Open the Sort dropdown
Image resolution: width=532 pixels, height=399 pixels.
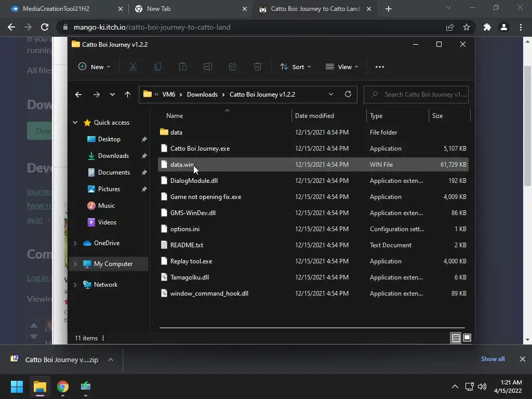(x=295, y=67)
